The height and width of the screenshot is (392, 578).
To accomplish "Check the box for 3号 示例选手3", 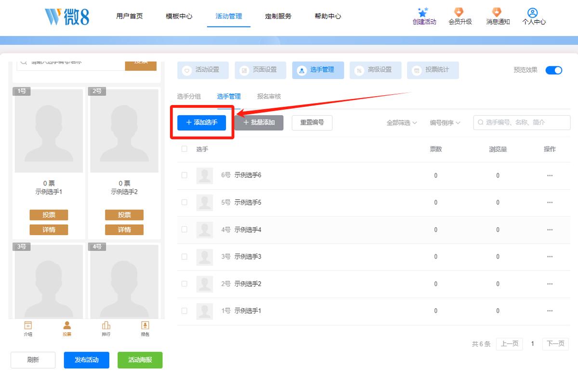I will pyautogui.click(x=184, y=257).
